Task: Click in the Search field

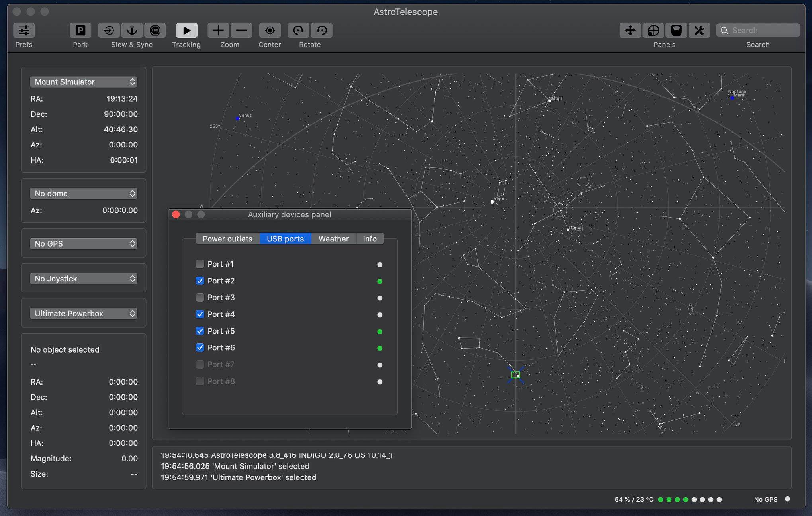Action: click(x=758, y=30)
